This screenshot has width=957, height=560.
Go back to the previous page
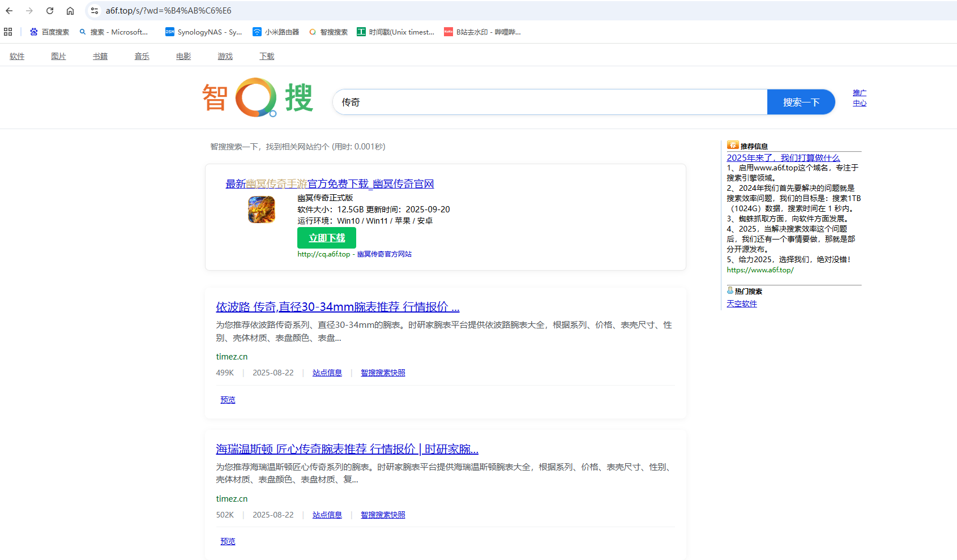click(x=9, y=11)
